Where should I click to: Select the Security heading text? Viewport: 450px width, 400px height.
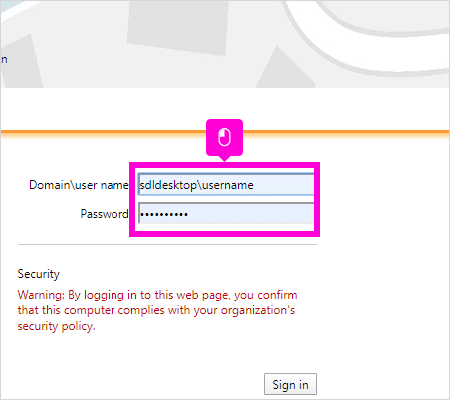[39, 274]
